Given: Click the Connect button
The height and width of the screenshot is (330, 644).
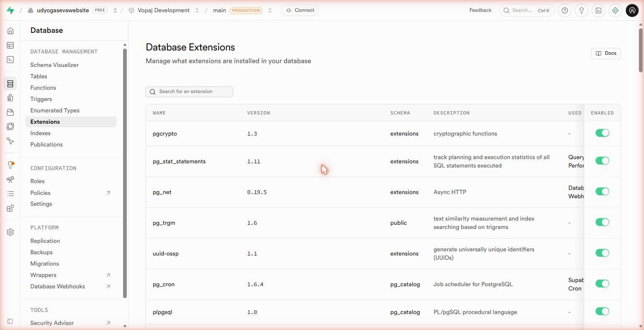Looking at the screenshot, I should click(300, 11).
